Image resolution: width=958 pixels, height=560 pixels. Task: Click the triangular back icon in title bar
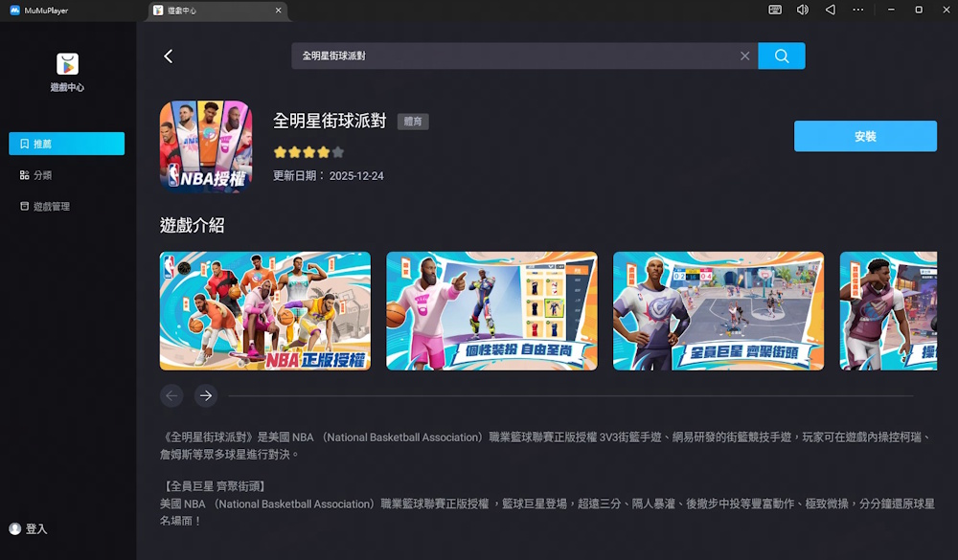pos(831,10)
